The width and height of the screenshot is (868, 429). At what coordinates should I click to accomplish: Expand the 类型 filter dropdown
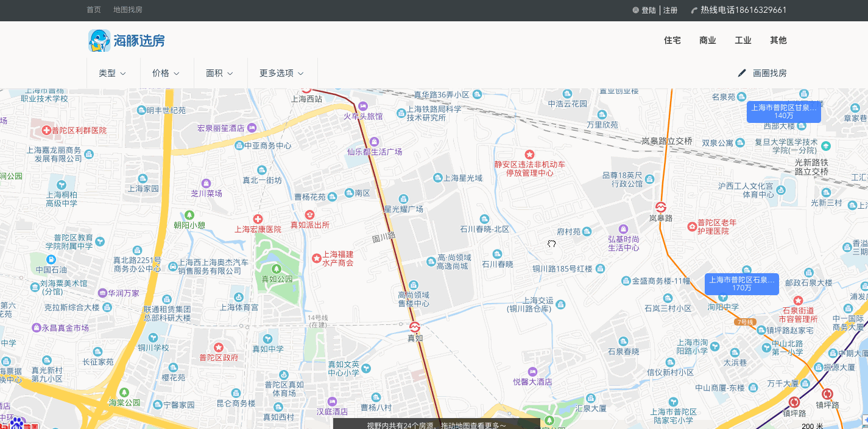(x=113, y=73)
